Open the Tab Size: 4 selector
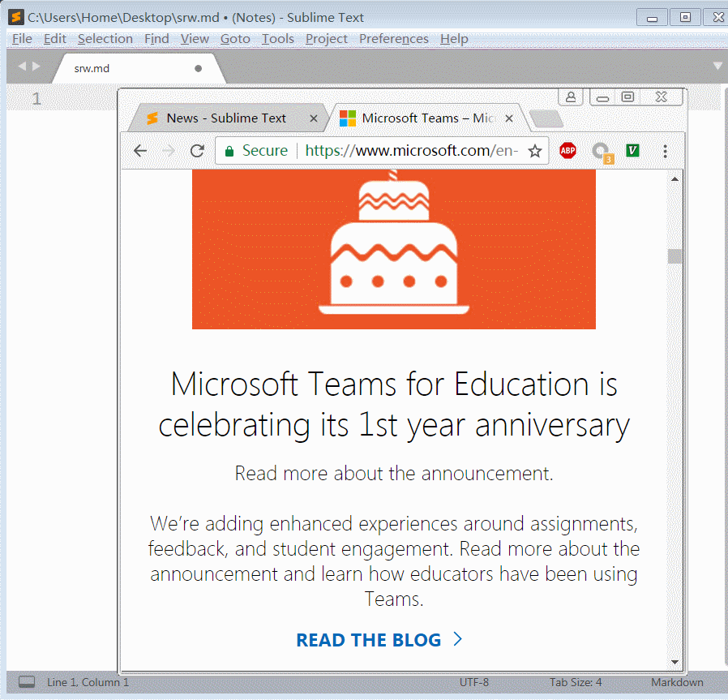The image size is (728, 700). (576, 682)
